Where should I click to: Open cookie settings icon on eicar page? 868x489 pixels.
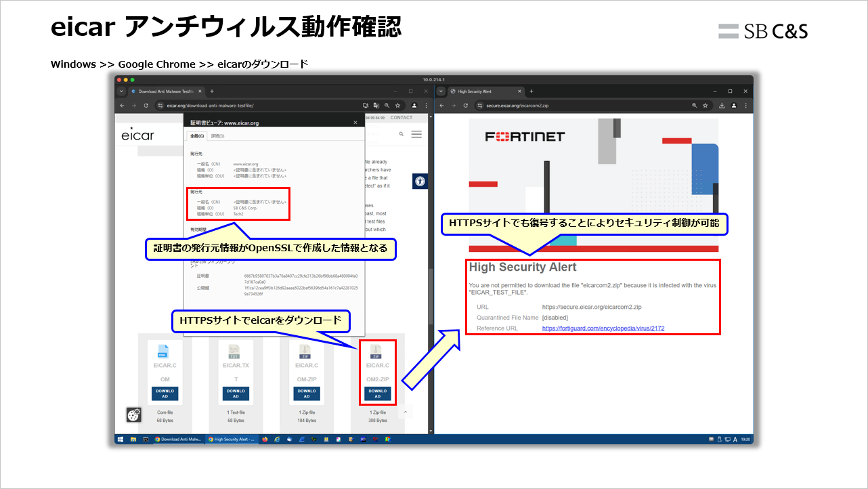click(x=133, y=415)
